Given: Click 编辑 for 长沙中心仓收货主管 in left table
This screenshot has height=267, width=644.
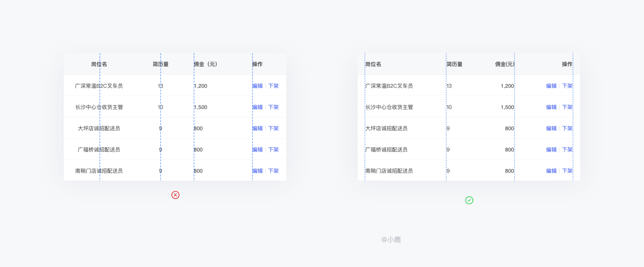Looking at the screenshot, I should [257, 107].
